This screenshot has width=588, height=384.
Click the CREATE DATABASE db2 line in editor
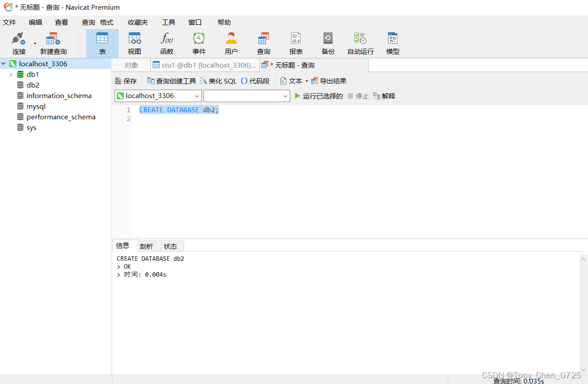pos(179,110)
